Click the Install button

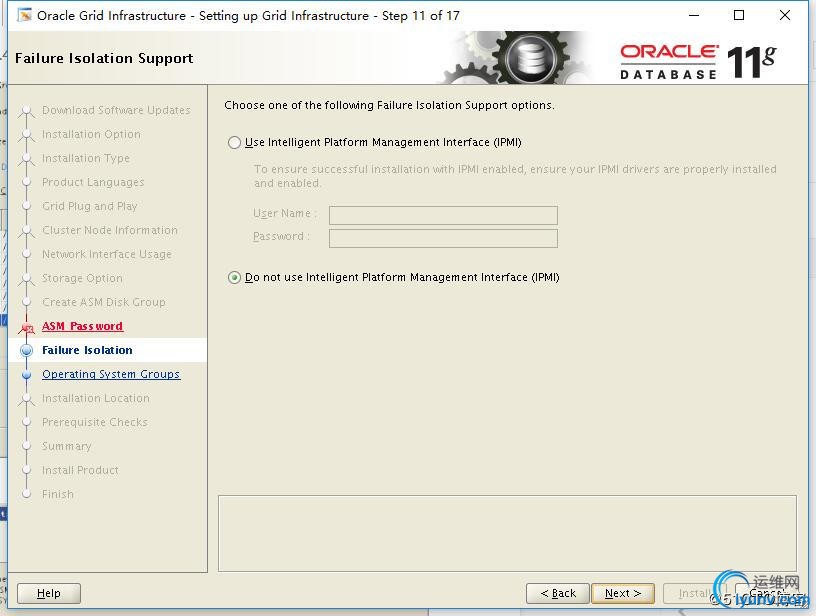pos(695,593)
